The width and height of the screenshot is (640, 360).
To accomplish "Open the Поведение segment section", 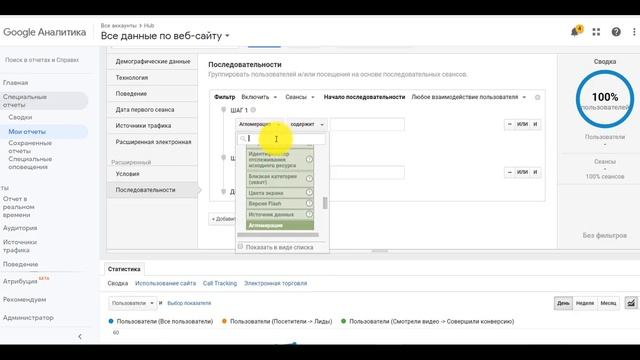I will click(152, 93).
